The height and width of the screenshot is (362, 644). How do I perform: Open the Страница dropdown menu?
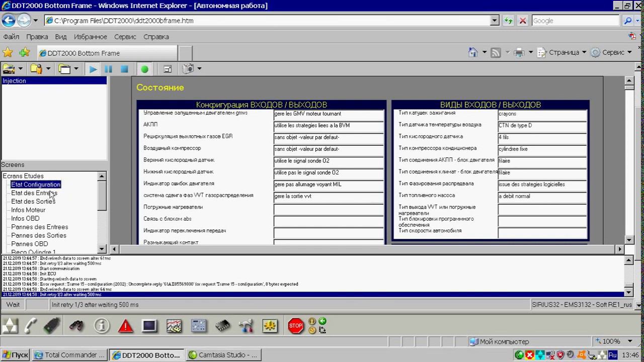tap(562, 52)
